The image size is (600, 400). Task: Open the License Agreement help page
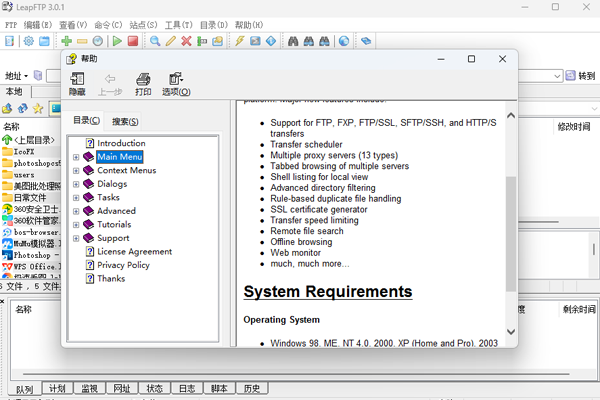tap(134, 252)
